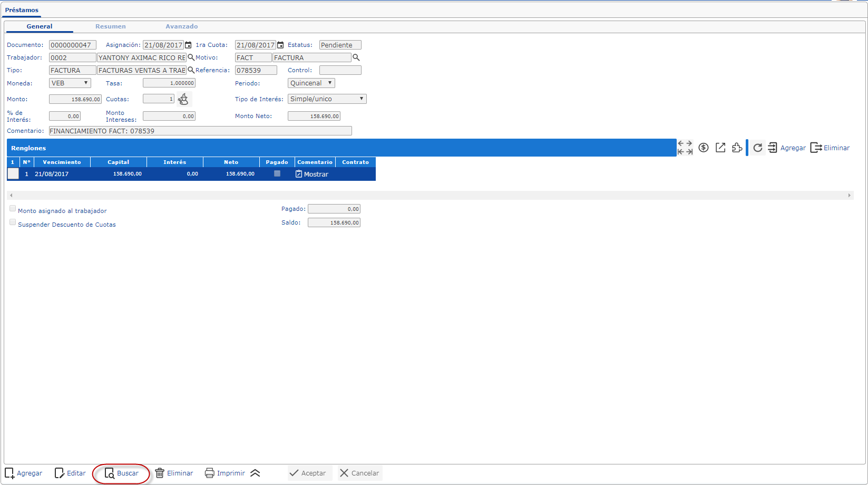Check 'Suspender Descuento de Cuotas' option
Viewport: 868px width, 485px height.
point(13,222)
